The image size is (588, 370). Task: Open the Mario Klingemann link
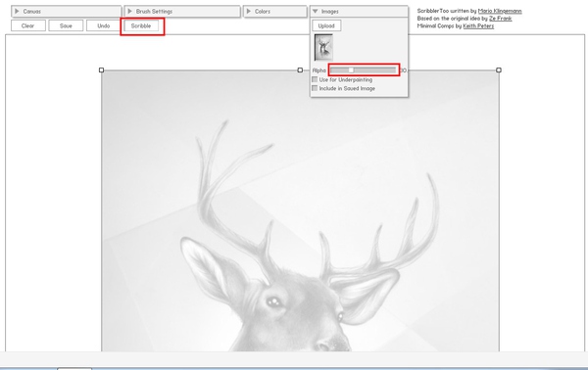500,11
